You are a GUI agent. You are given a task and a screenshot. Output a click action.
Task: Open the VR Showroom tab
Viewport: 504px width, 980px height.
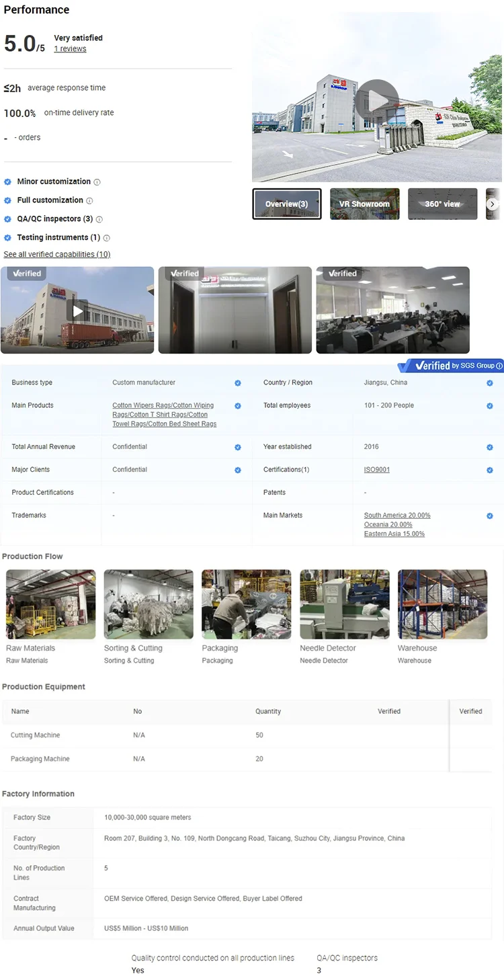click(364, 204)
